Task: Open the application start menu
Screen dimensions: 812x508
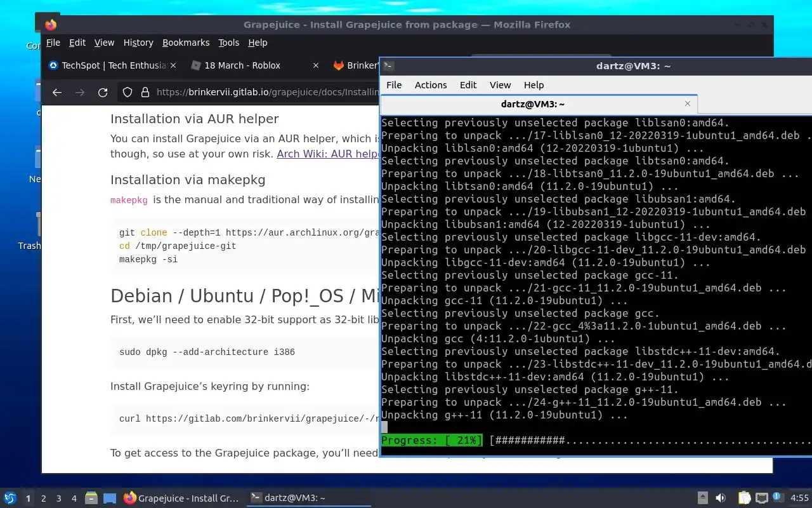Action: tap(10, 498)
